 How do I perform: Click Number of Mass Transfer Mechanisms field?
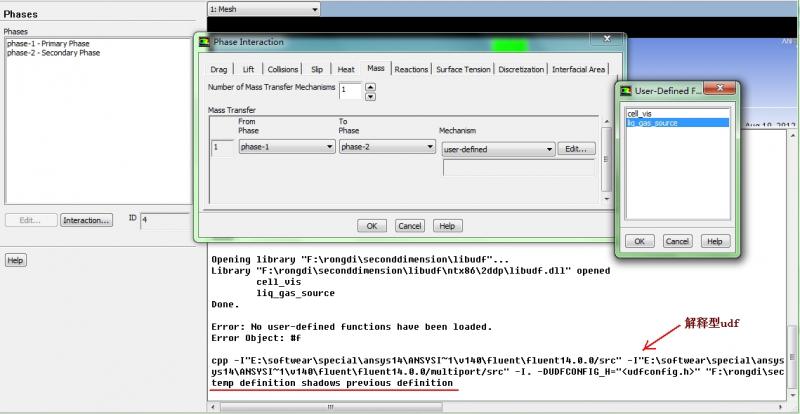[x=350, y=90]
